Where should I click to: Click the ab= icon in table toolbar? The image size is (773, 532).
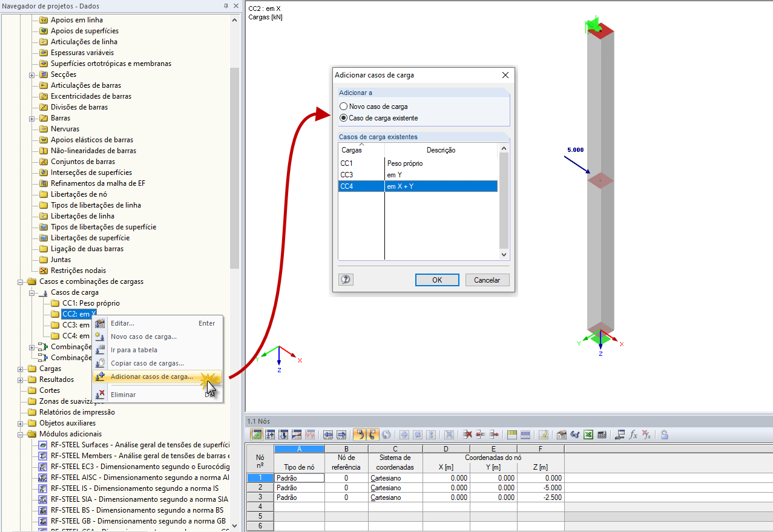[619, 435]
